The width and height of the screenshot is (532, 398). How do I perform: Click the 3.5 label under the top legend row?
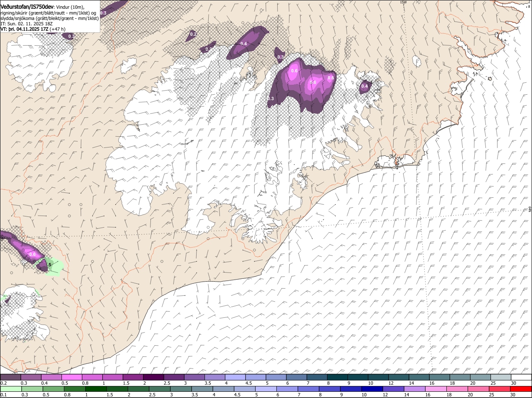point(208,383)
